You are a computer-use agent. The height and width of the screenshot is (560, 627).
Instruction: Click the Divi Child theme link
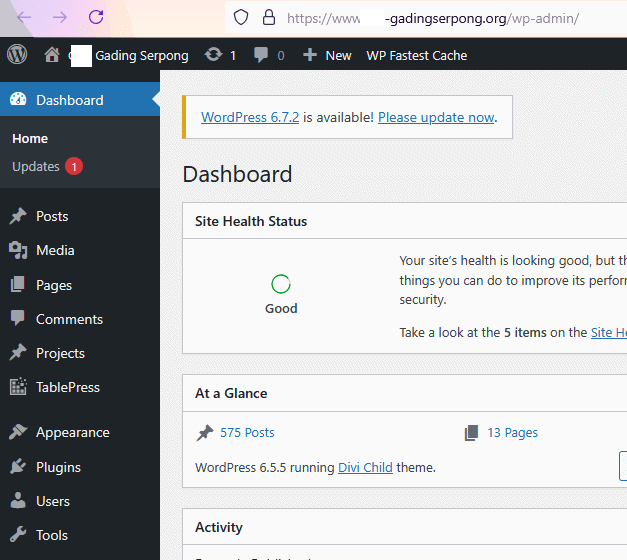point(365,467)
